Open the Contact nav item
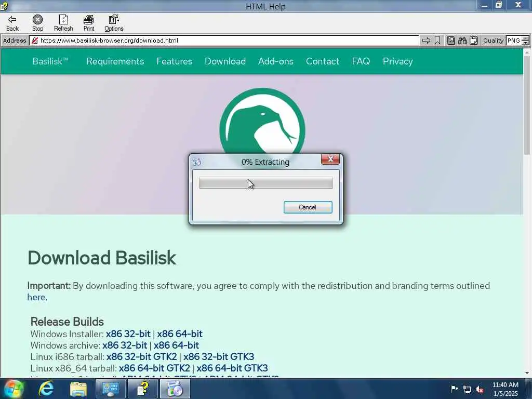 (x=323, y=61)
